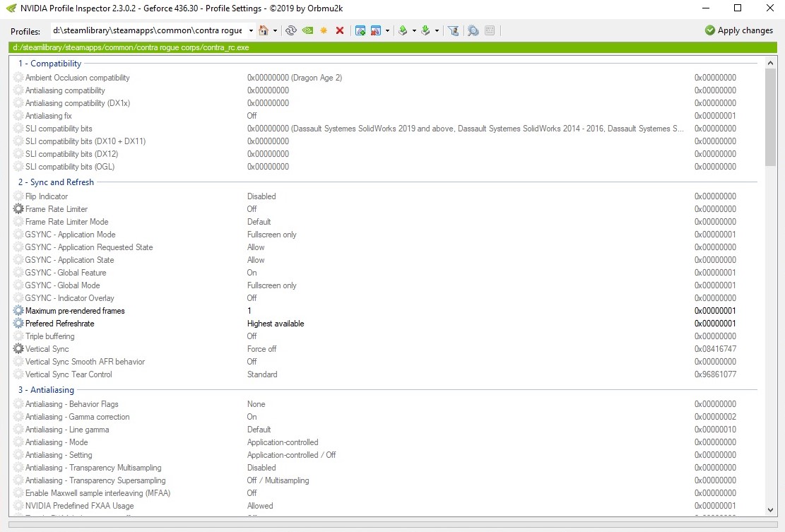Click the Maximum pre-rendered frames value
This screenshot has width=785, height=532.
(249, 311)
